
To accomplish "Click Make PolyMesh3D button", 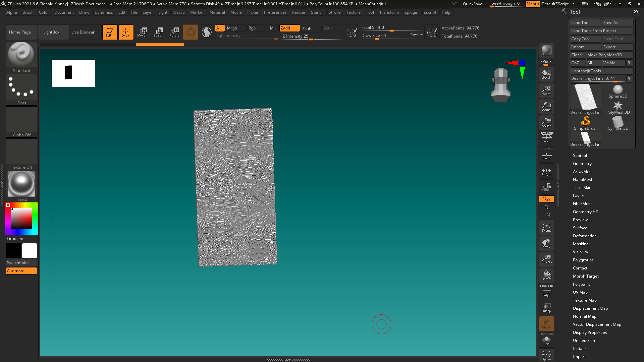I will [609, 55].
